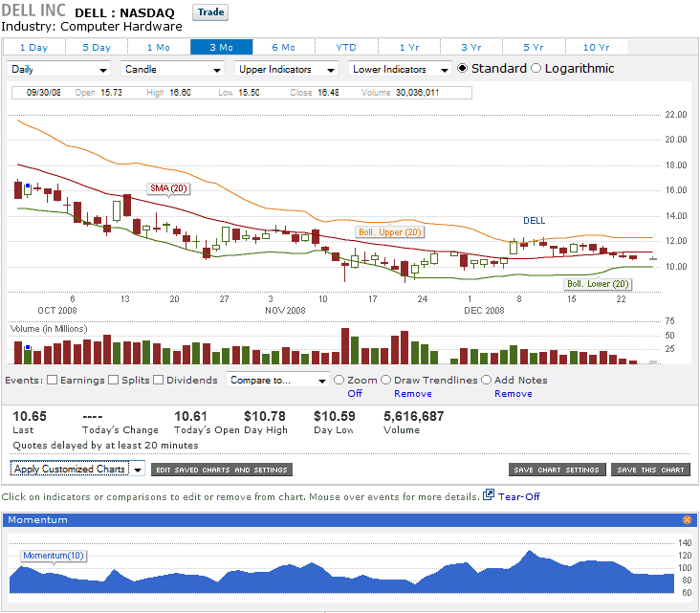Click the Momentum(10) indicator label
This screenshot has width=700, height=613.
[x=54, y=556]
